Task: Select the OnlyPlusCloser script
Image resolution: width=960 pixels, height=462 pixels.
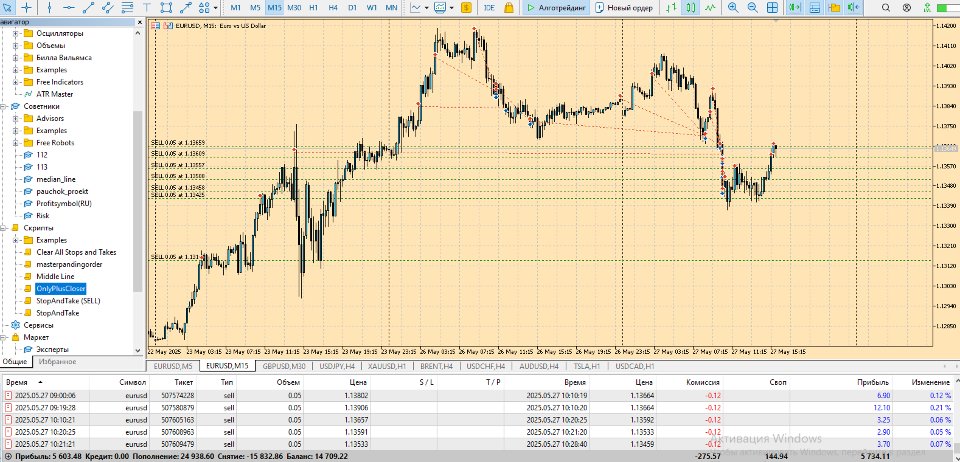Action: click(x=61, y=288)
